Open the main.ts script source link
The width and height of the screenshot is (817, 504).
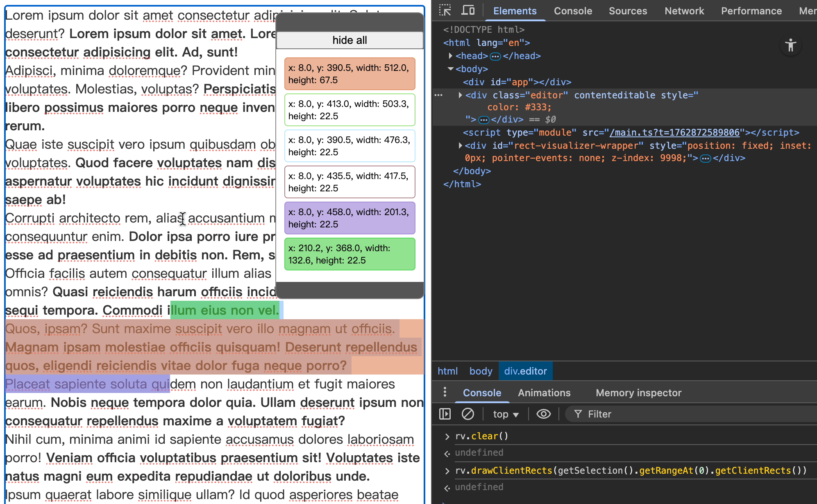[674, 132]
